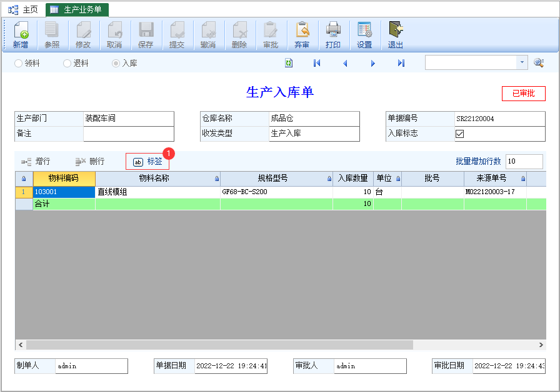
Task: Click the green refresh document icon
Action: (289, 63)
